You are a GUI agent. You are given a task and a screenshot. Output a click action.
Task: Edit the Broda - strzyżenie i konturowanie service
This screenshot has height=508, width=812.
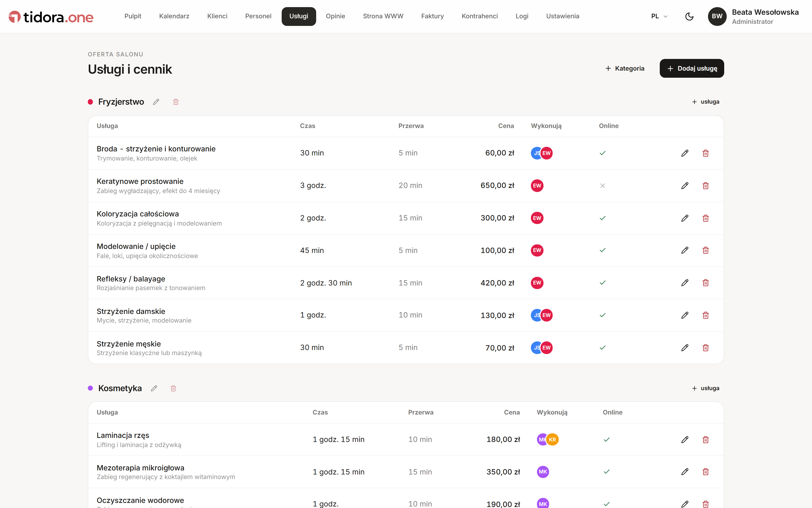tap(685, 153)
